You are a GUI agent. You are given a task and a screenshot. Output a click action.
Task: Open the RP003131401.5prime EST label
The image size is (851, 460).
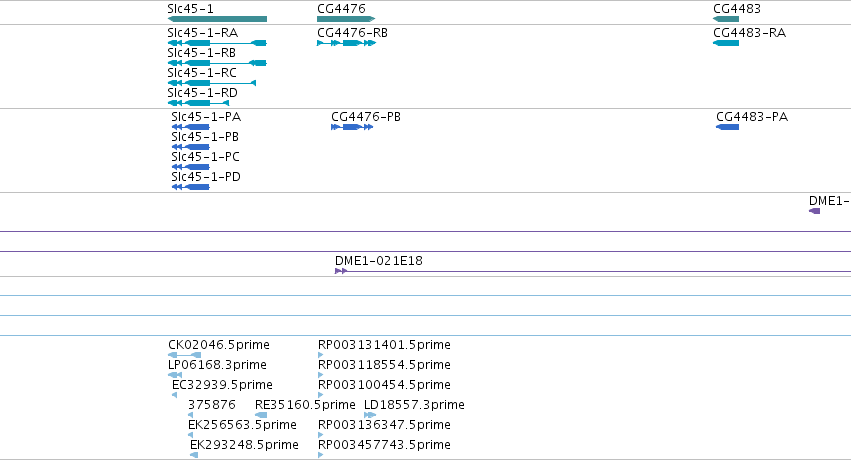pyautogui.click(x=384, y=344)
